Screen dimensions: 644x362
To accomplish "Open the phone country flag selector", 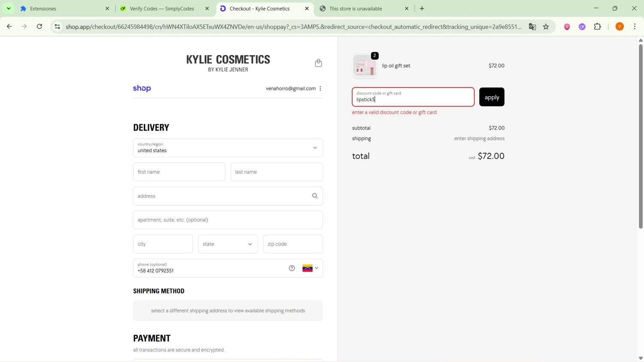I will tap(310, 268).
